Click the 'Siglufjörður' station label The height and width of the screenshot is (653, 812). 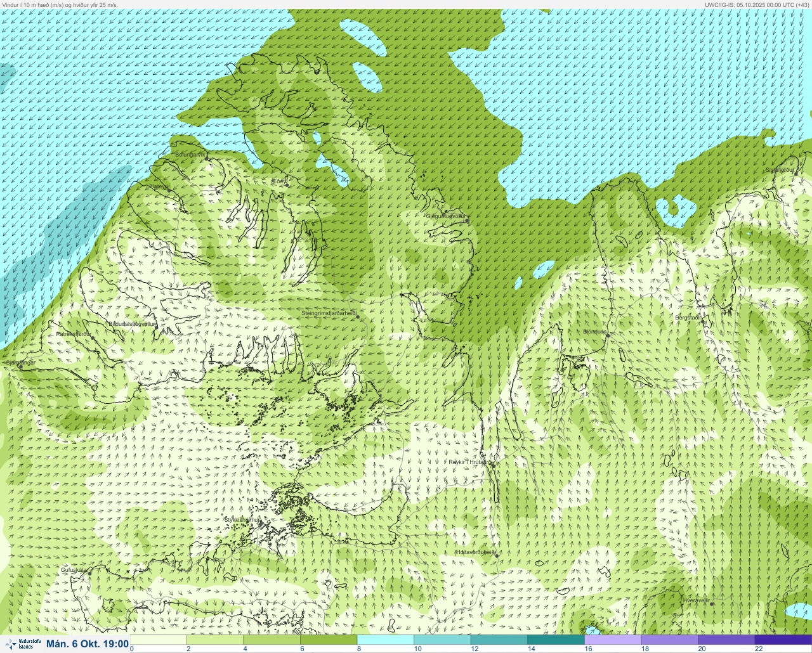point(780,170)
